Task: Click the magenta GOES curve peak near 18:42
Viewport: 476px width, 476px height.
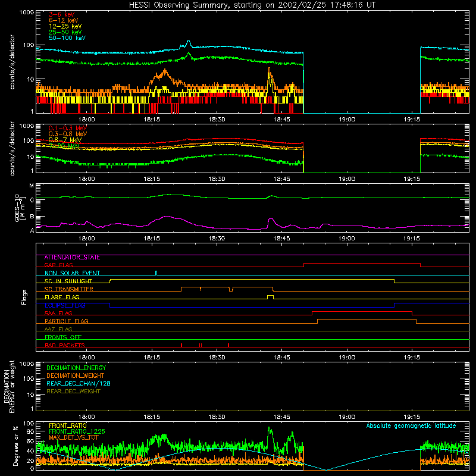Action: (x=271, y=219)
